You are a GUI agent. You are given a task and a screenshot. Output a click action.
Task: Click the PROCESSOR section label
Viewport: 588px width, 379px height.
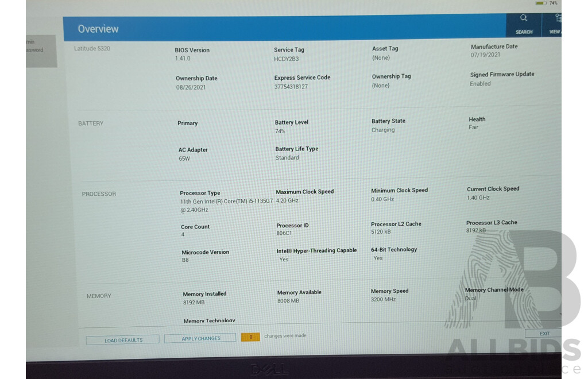(x=99, y=194)
